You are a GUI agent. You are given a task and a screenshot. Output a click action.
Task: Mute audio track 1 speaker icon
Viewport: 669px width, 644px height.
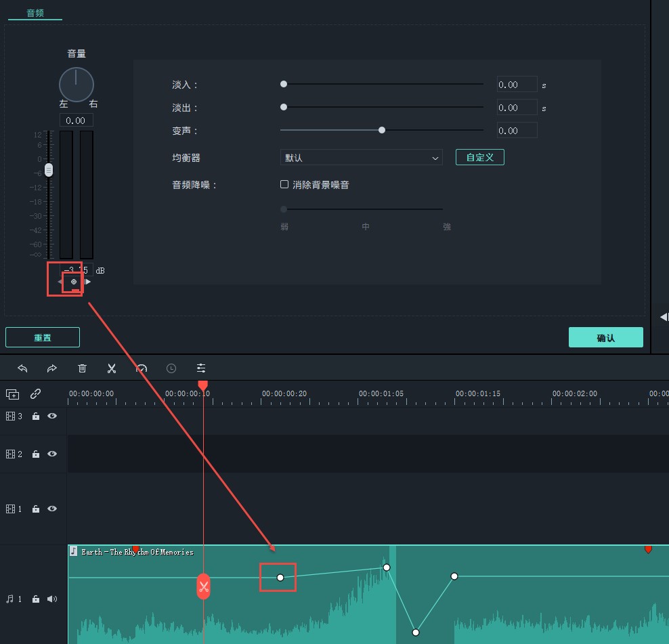coord(52,599)
